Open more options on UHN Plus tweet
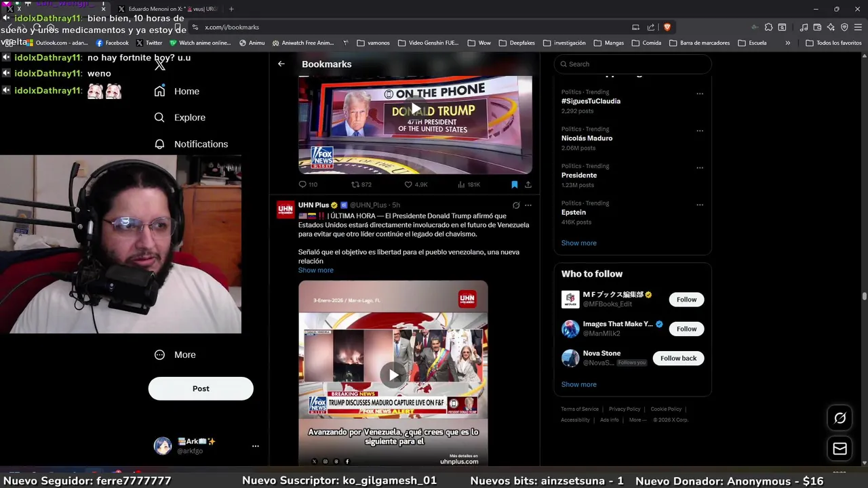868x488 pixels. point(528,205)
